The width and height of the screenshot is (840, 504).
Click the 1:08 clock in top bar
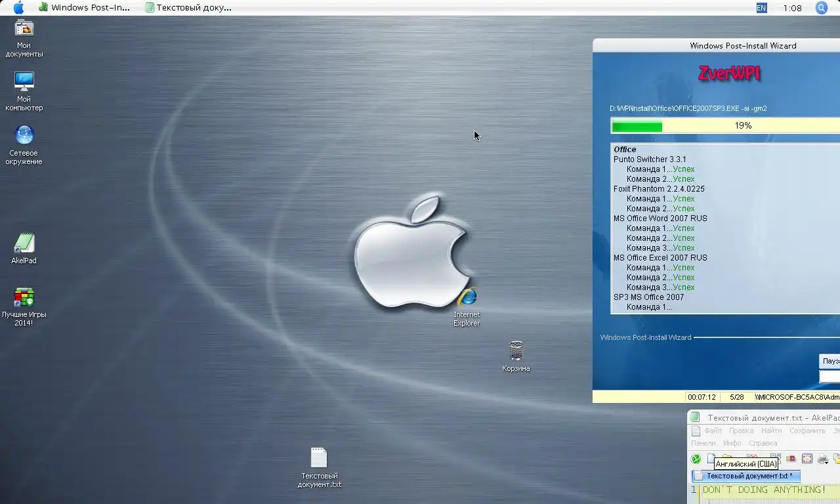[792, 8]
